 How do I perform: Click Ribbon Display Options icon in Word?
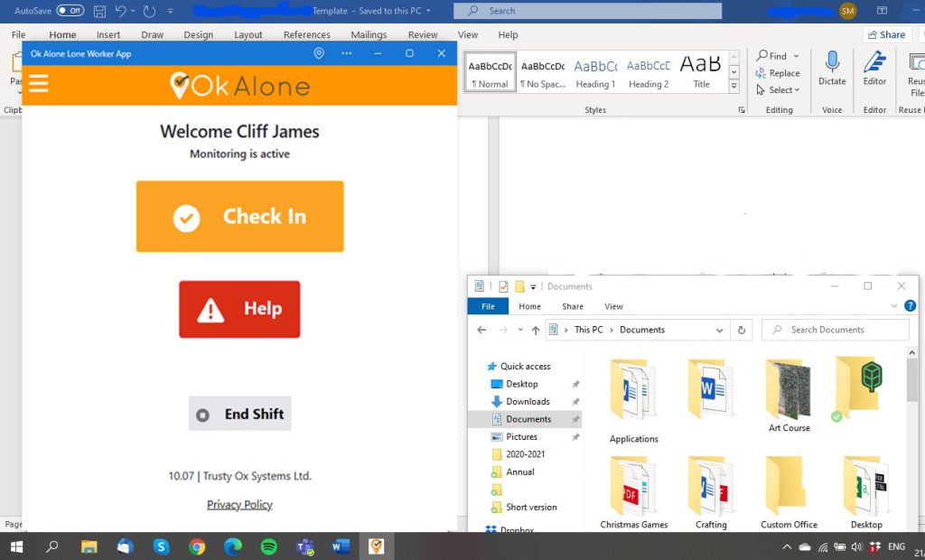882,11
